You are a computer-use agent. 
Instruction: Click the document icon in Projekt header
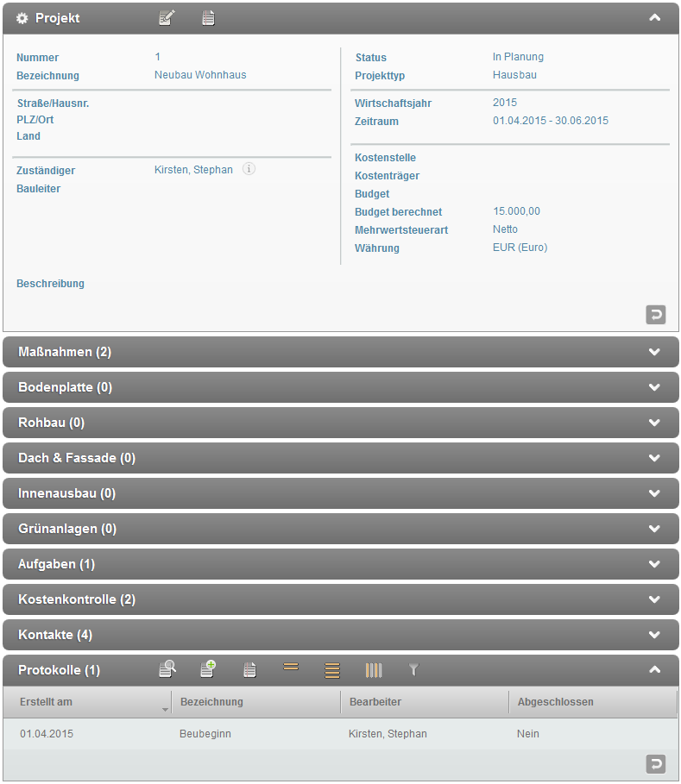coord(208,18)
